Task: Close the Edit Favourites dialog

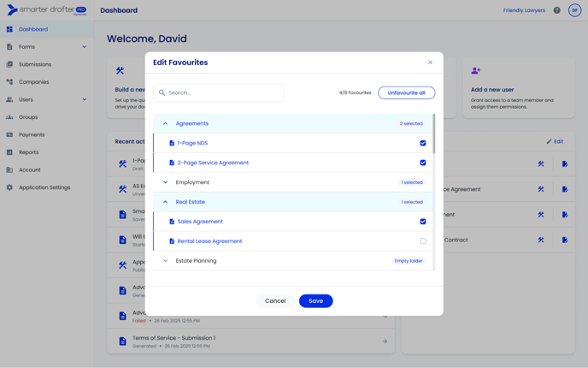Action: [x=430, y=62]
